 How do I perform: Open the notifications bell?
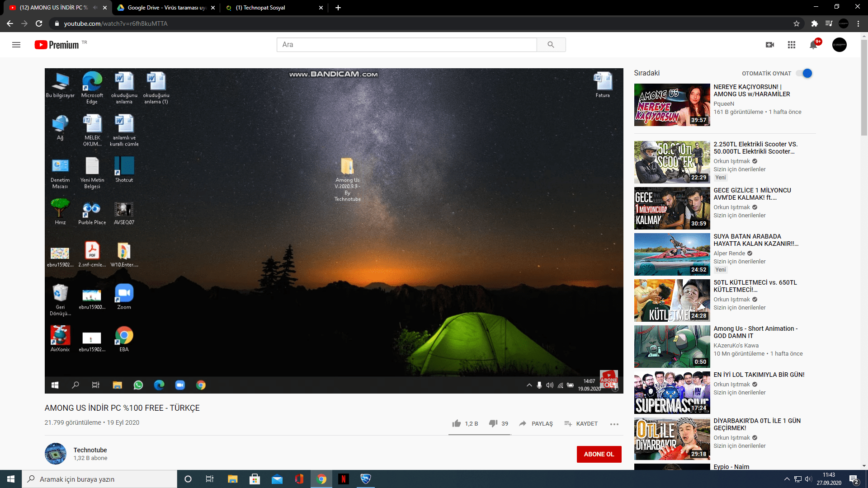pos(813,45)
